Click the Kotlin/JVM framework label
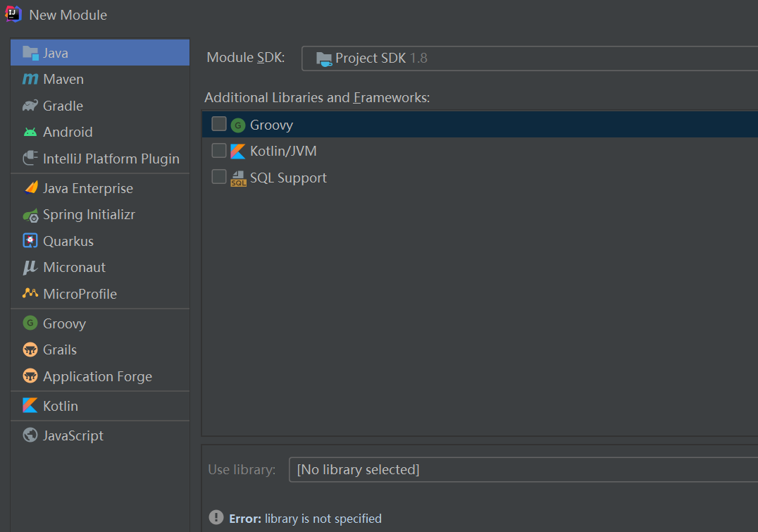Image resolution: width=758 pixels, height=532 pixels. [283, 151]
